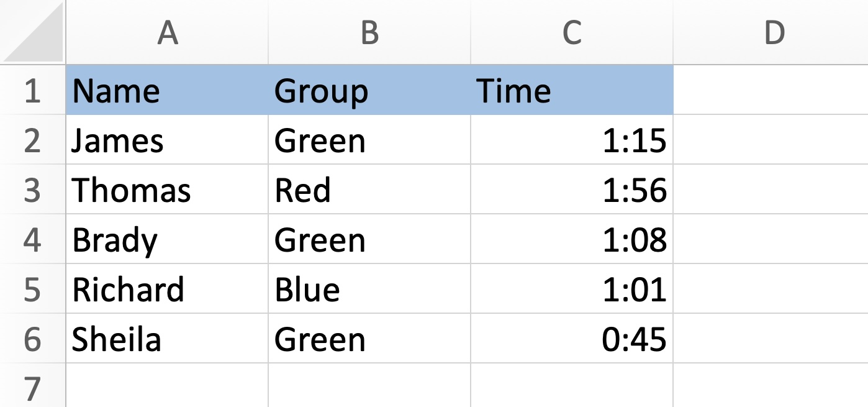Click the cell with Red group
Image resolution: width=868 pixels, height=407 pixels.
[369, 190]
